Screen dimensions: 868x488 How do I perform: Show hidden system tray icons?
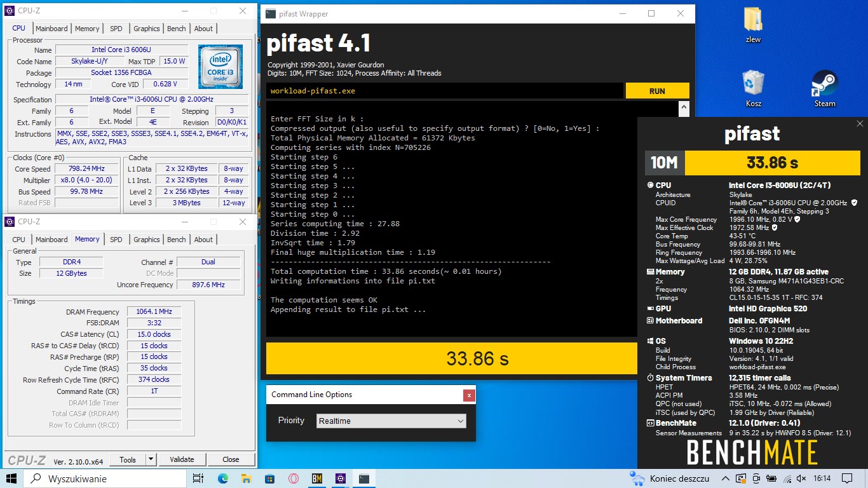[726, 478]
